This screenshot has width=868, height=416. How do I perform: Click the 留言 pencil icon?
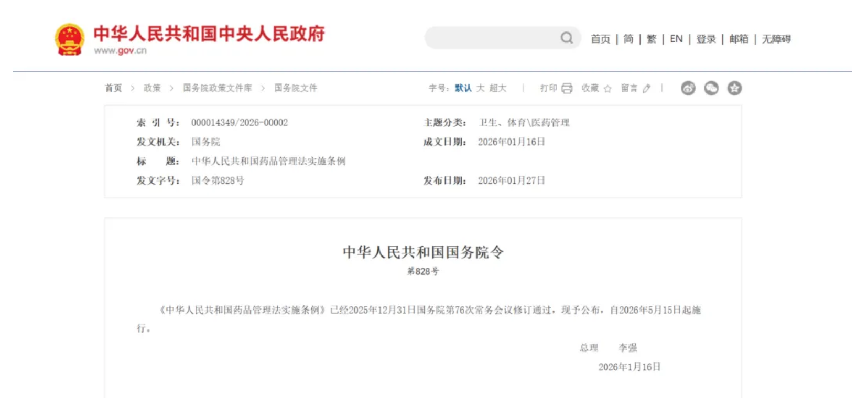[x=647, y=89]
